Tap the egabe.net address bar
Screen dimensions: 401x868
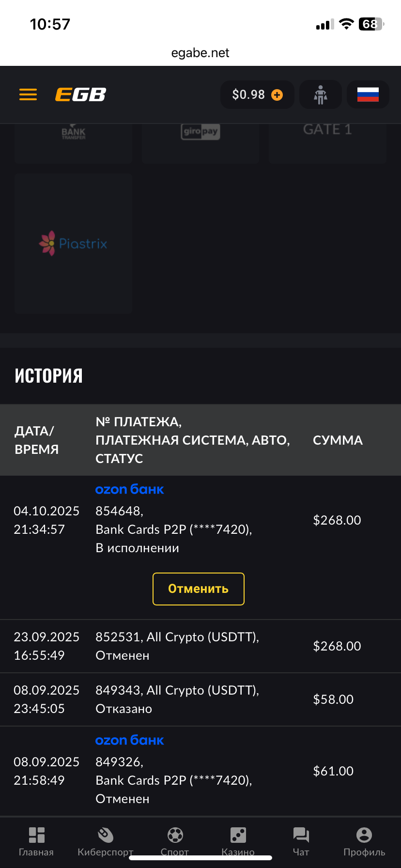tap(200, 53)
